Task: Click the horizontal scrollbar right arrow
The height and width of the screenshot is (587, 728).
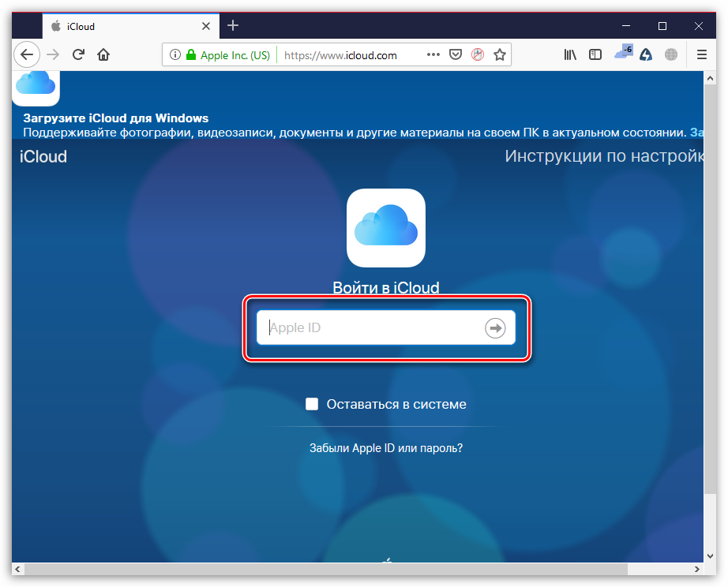Action: tap(697, 569)
